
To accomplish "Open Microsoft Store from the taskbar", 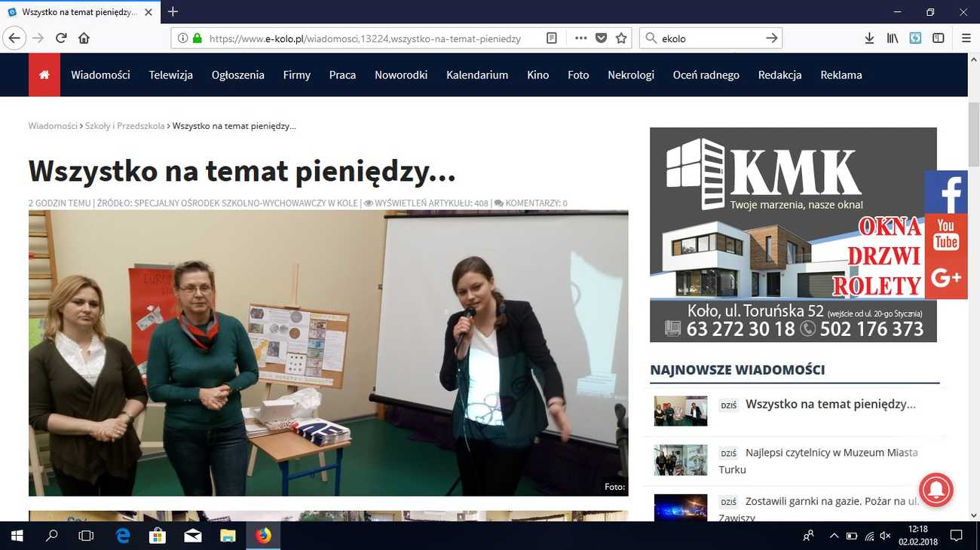I will point(158,536).
